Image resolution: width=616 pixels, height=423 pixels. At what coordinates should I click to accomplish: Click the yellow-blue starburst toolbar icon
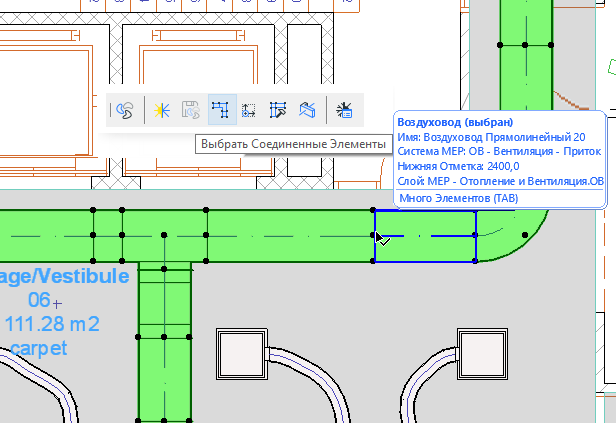[x=161, y=110]
